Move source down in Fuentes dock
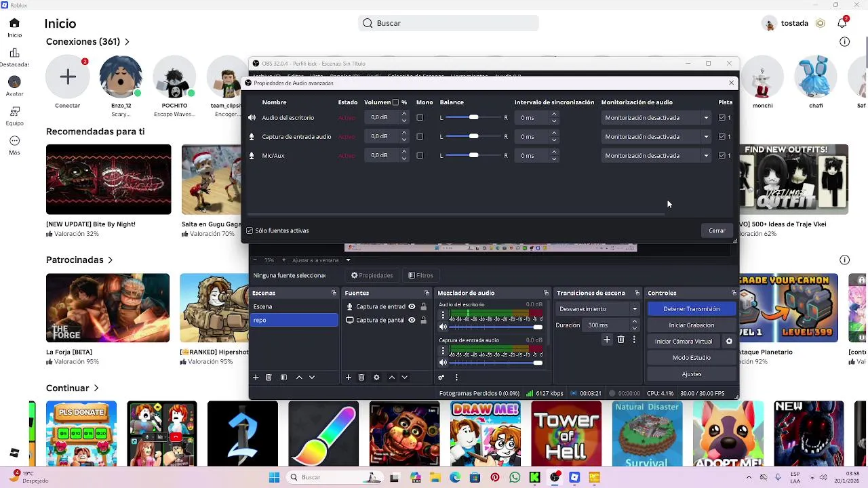 [404, 378]
